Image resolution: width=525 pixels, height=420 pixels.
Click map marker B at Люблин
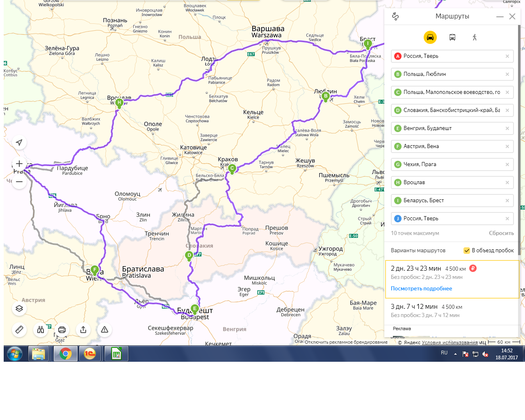pos(326,97)
